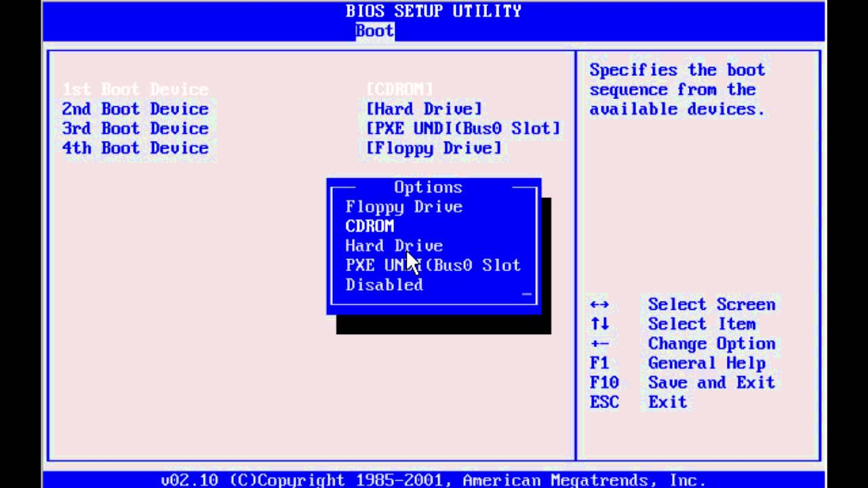868x488 pixels.
Task: Open the [CDROM] value of 1st Boot Device
Action: (399, 89)
